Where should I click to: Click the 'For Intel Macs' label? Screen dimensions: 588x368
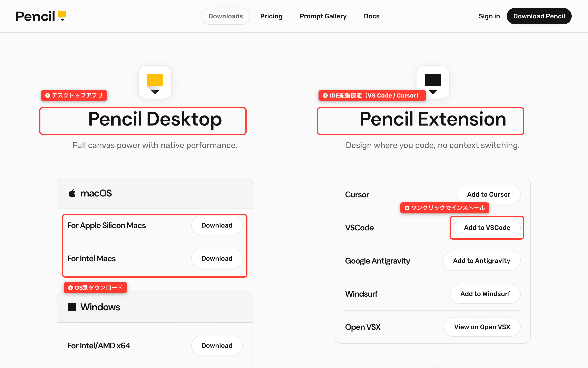[x=91, y=258]
